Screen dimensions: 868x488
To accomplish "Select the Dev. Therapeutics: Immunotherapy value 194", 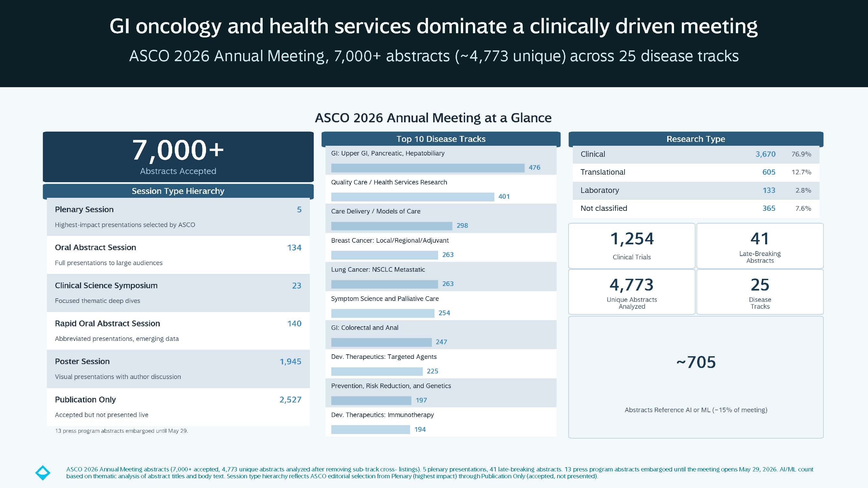I will pos(420,429).
